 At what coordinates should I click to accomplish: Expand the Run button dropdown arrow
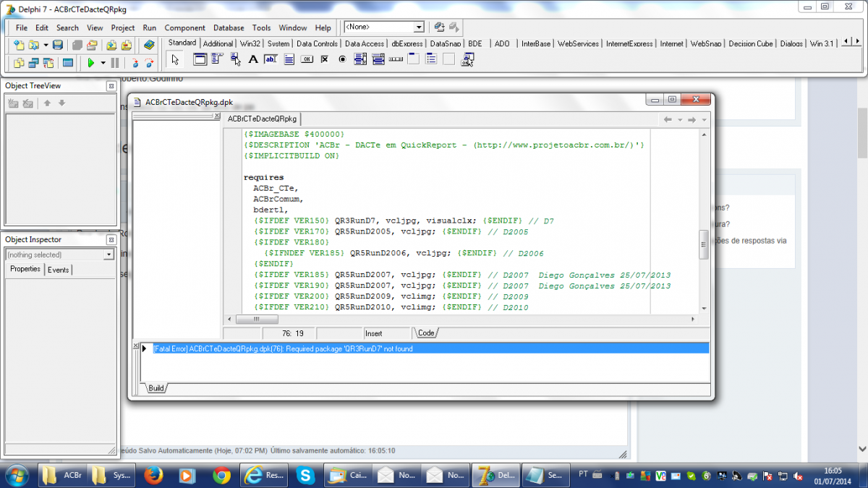pos(103,63)
